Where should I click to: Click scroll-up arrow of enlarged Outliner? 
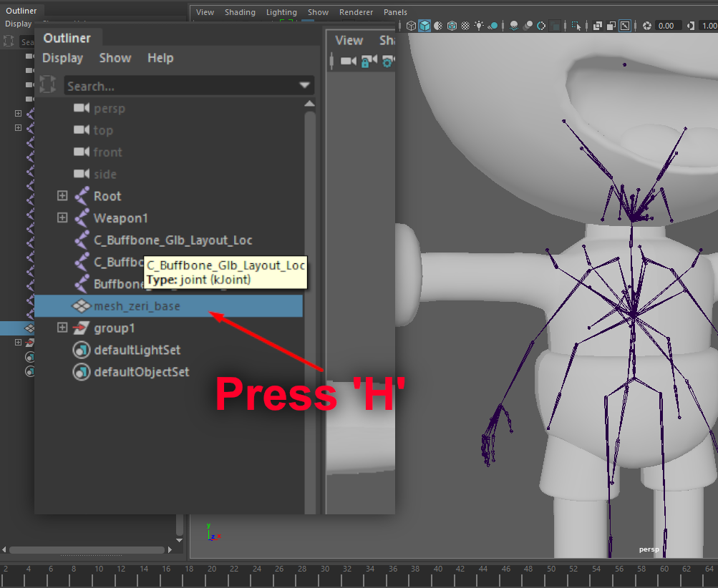pos(309,104)
